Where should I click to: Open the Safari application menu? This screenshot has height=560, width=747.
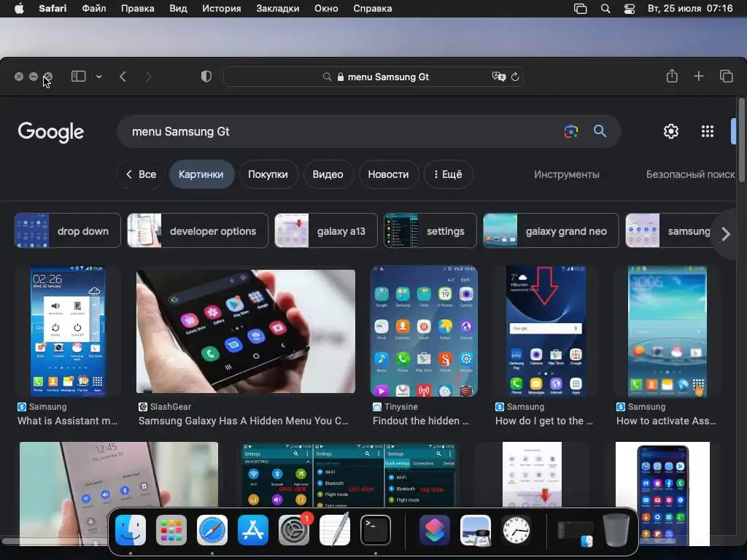53,9
